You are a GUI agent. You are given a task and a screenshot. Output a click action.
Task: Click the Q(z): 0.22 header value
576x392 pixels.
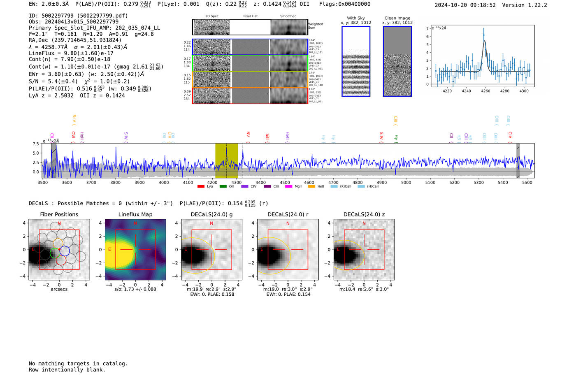click(226, 4)
